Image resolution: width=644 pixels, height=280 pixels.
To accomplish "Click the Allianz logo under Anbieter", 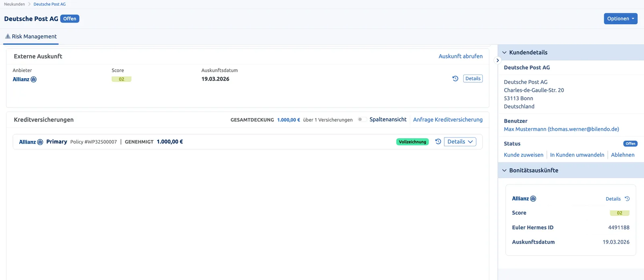I will pyautogui.click(x=25, y=79).
